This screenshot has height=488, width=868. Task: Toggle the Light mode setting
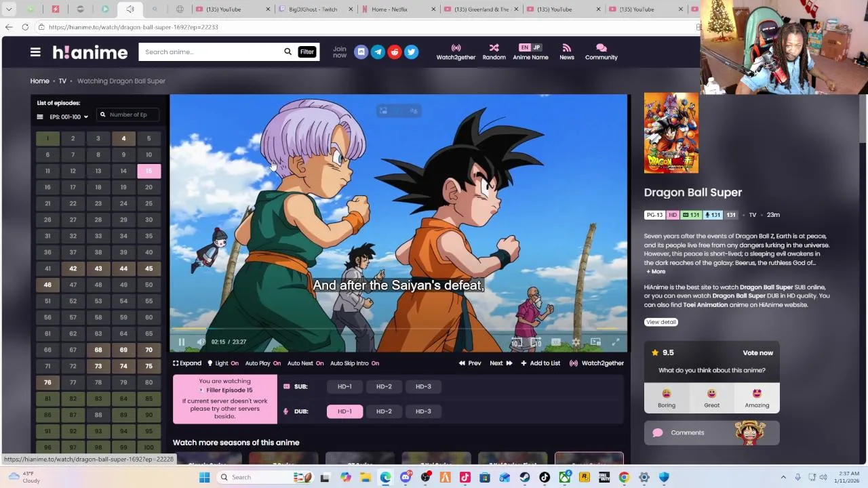(223, 363)
